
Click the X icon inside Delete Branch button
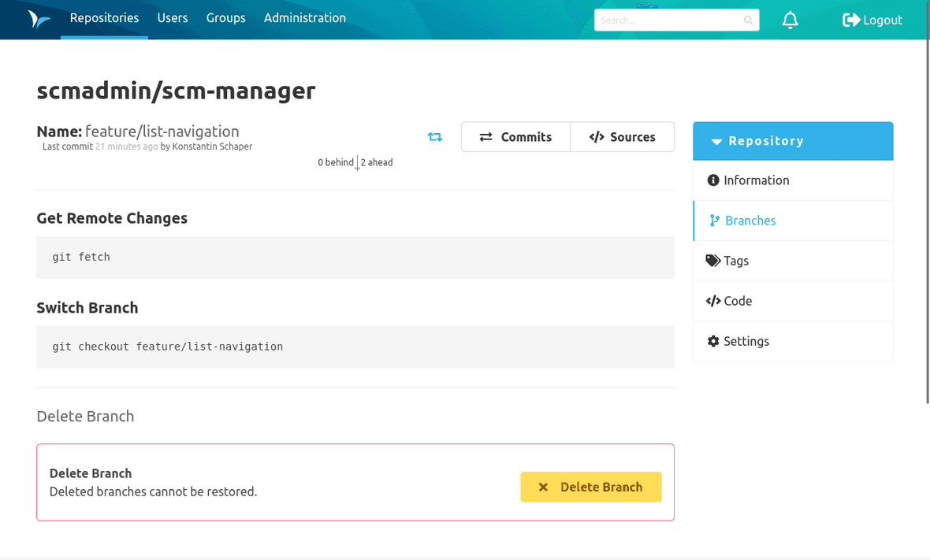tap(543, 487)
